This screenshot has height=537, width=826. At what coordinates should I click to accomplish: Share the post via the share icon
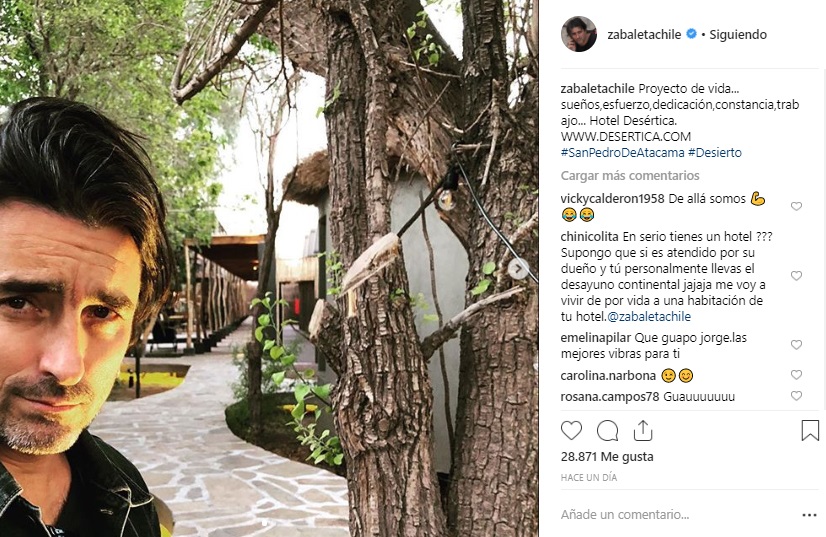(x=643, y=430)
